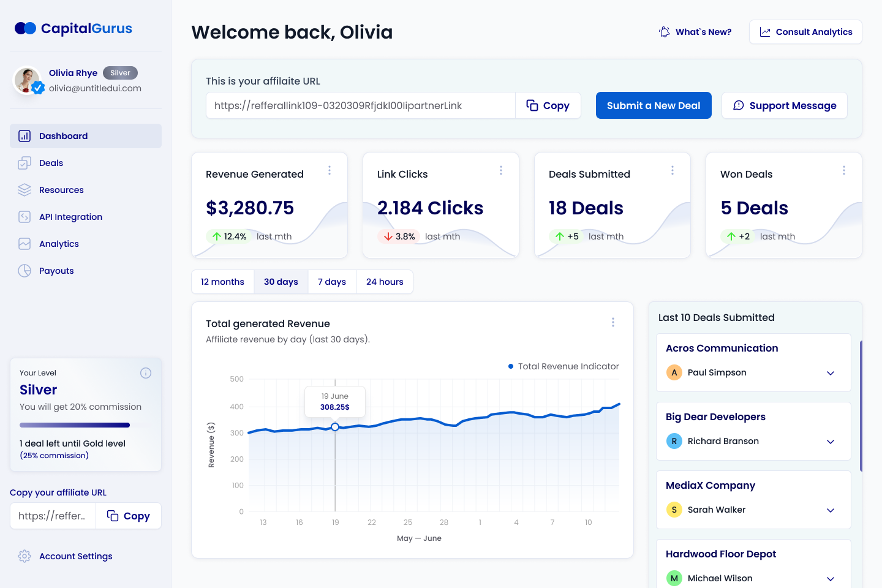Expand the Acros Communication deal entry
This screenshot has height=588, width=882.
point(831,373)
